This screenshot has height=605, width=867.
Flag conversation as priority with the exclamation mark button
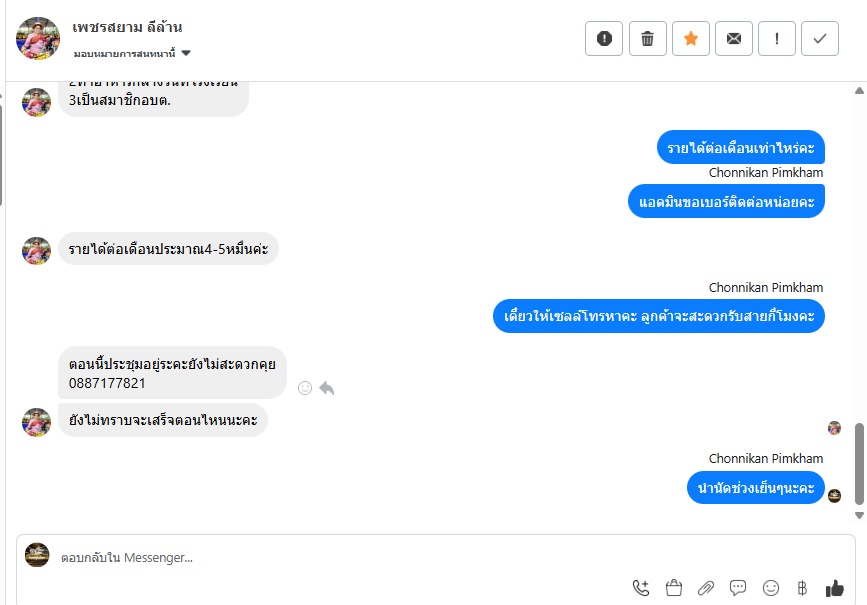(777, 39)
